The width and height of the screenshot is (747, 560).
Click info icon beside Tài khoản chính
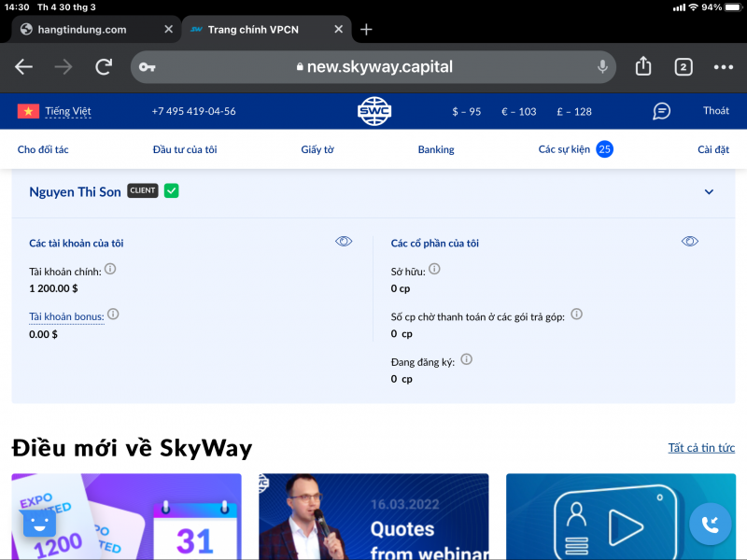110,270
